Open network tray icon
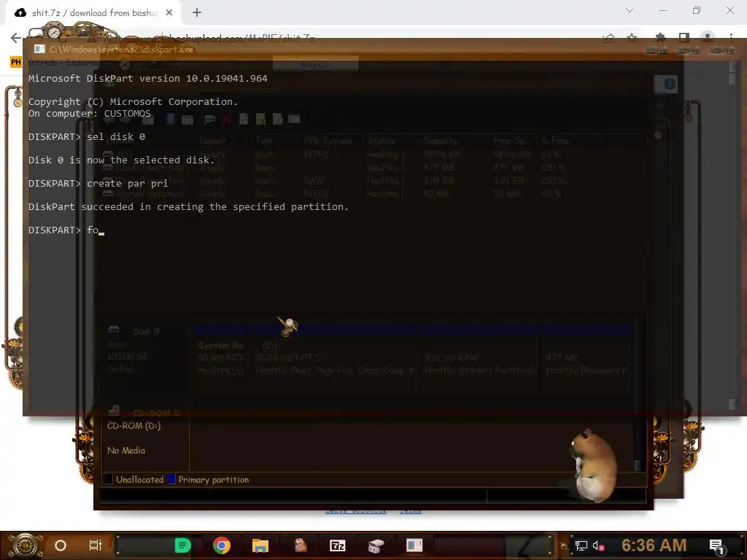747x560 pixels. 581,545
